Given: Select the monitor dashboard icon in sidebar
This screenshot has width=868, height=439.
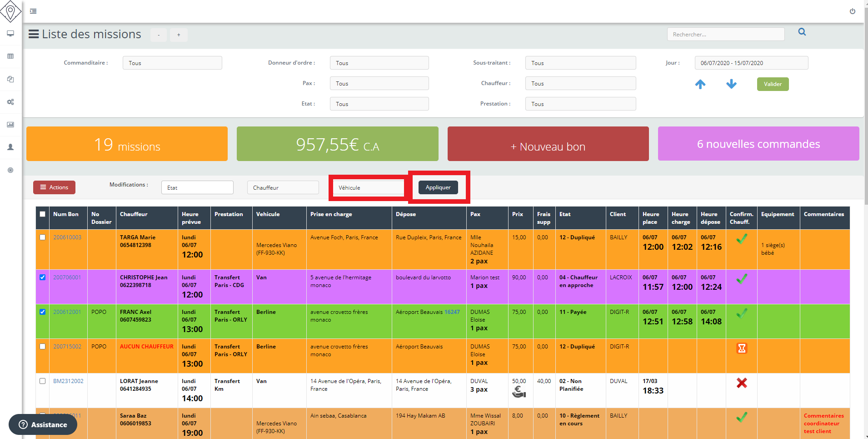Looking at the screenshot, I should (10, 34).
